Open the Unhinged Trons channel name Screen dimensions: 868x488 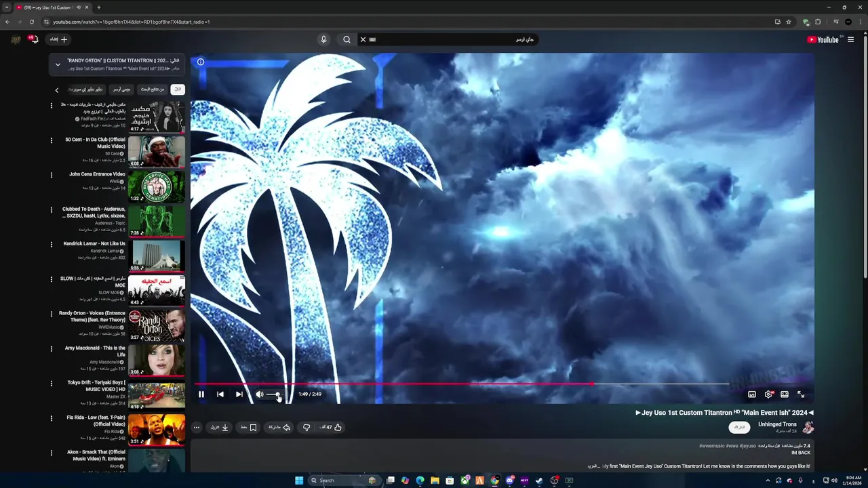click(x=777, y=424)
